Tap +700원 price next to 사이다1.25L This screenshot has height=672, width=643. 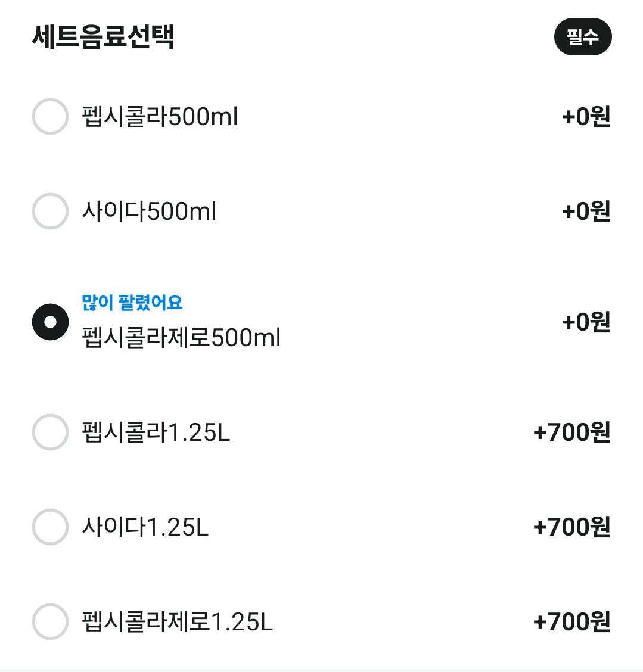click(572, 527)
